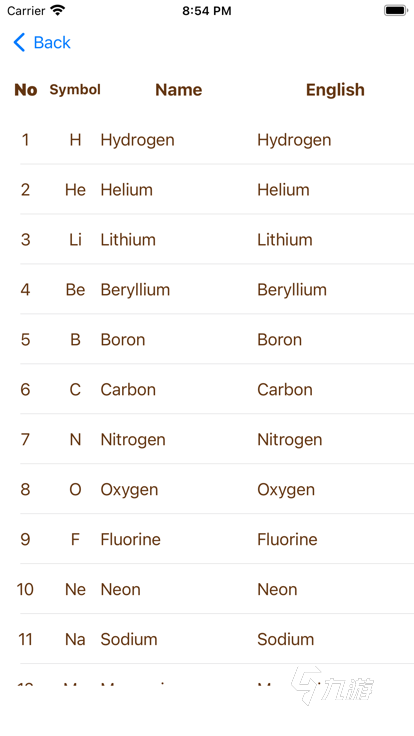414x736 pixels.
Task: Select the Sodium row
Action: coord(207,639)
